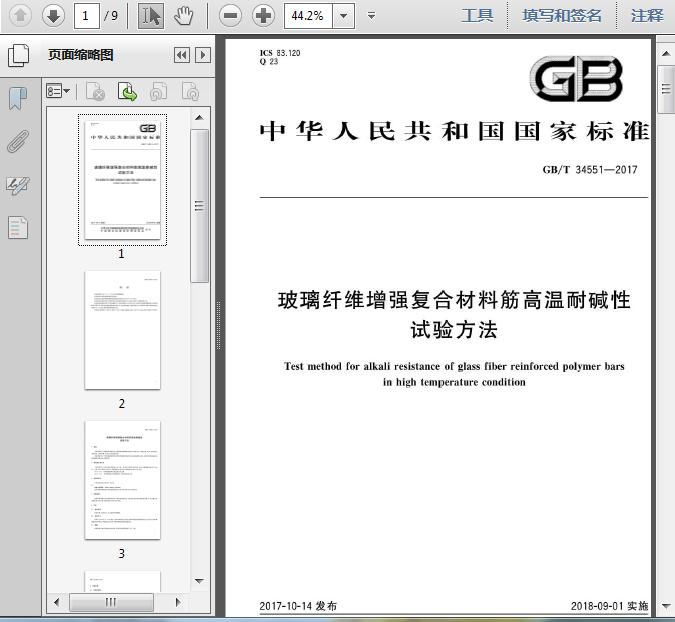The width and height of the screenshot is (675, 622).
Task: Open the 工具 panel
Action: 477,16
